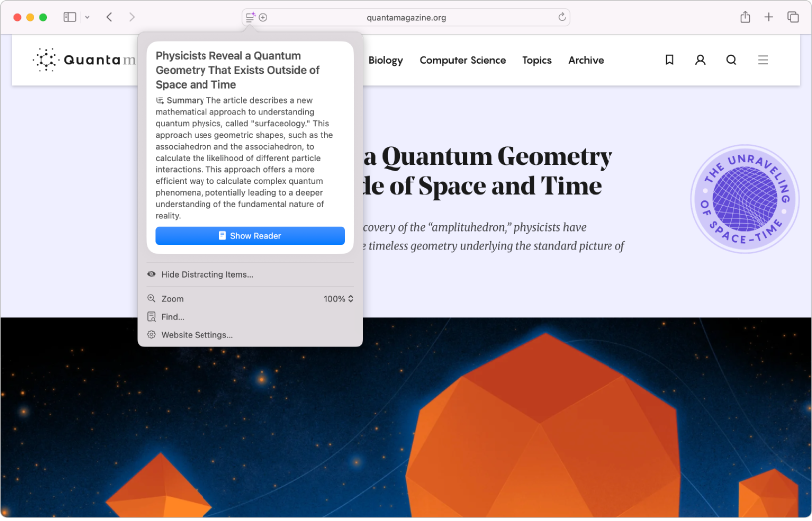Viewport: 812px width, 521px height.
Task: Open Website Settings... from the menu
Action: 197,335
